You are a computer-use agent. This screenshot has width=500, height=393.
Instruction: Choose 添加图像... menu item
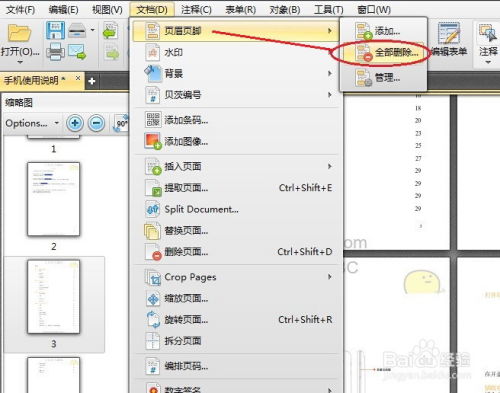(237, 142)
